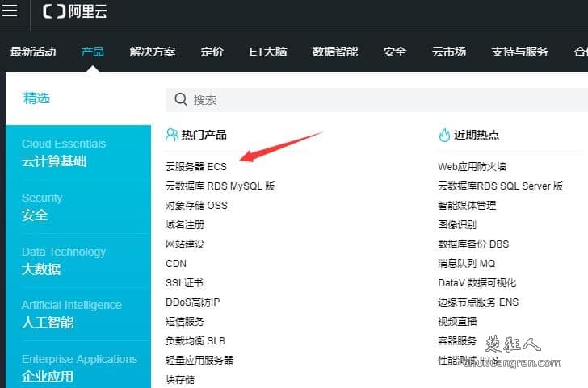Open 对象存储 OSS link

pos(196,206)
